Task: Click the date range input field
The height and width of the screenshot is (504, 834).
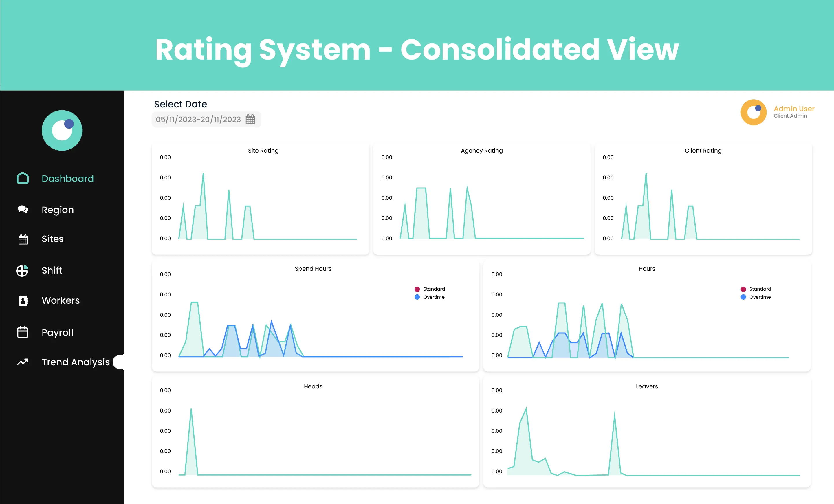Action: (x=198, y=120)
